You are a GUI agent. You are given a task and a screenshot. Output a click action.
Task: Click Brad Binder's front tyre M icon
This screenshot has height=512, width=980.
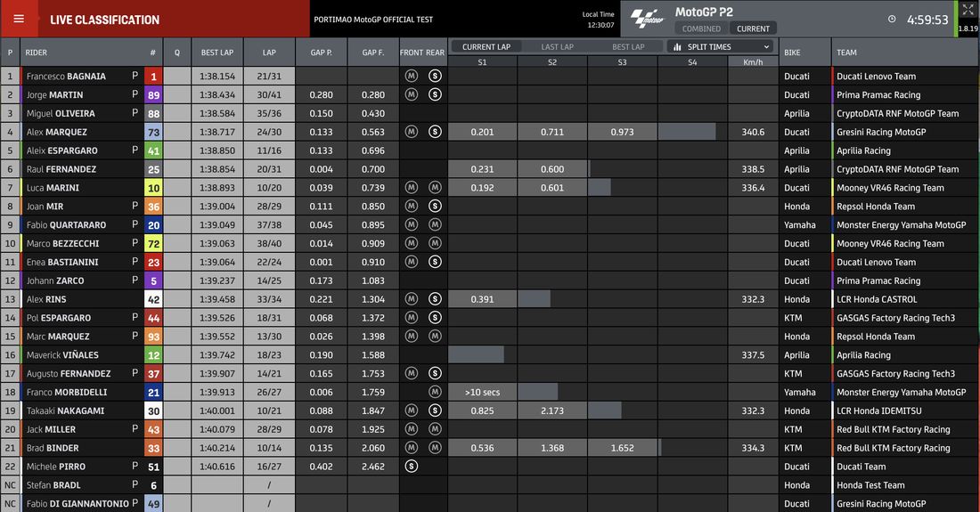tap(412, 448)
